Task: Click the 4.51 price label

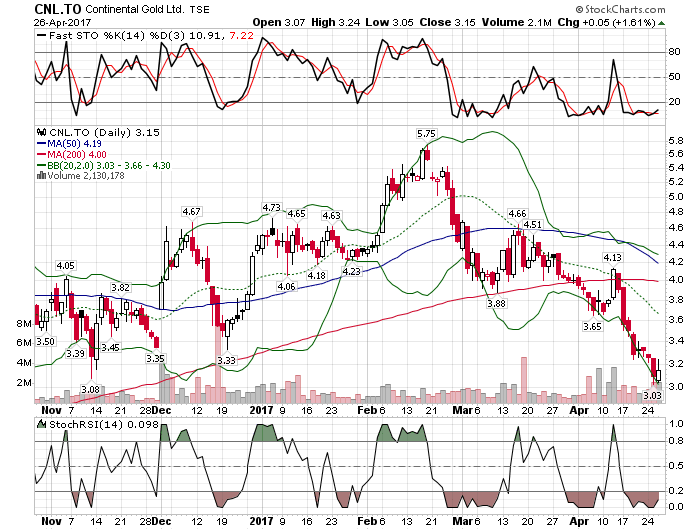Action: click(532, 224)
